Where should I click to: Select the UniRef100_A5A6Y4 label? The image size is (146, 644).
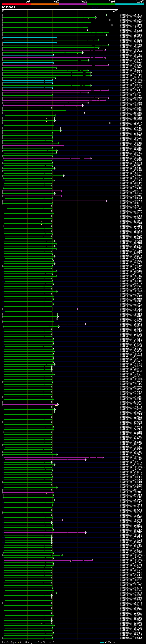click(131, 163)
